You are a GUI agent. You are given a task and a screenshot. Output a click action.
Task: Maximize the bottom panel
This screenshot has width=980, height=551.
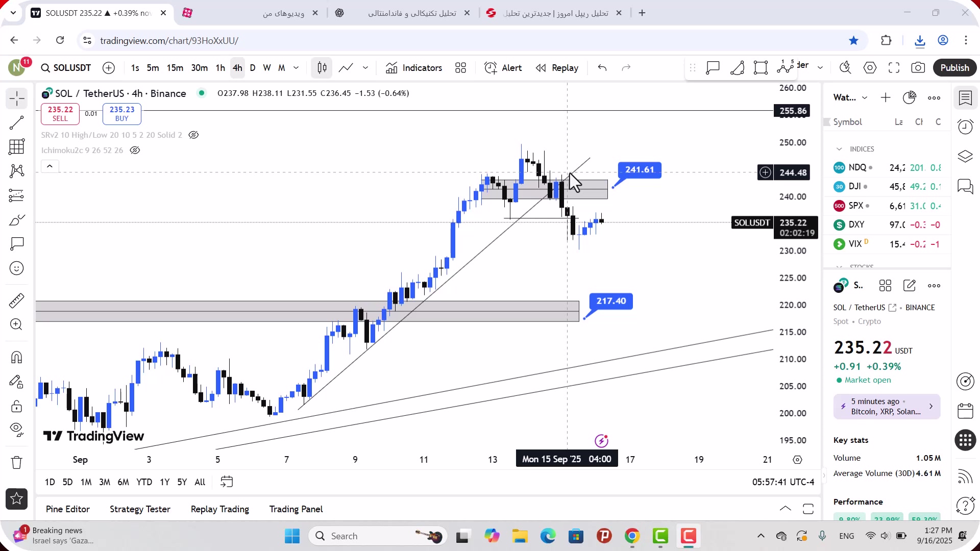pyautogui.click(x=808, y=509)
